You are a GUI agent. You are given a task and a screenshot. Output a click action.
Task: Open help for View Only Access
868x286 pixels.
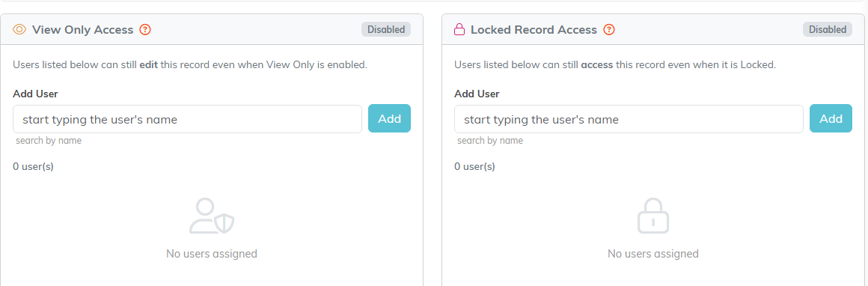(145, 29)
